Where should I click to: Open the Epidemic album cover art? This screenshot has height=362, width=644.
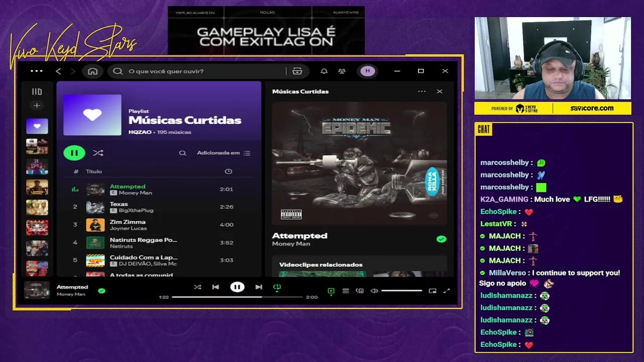click(359, 163)
